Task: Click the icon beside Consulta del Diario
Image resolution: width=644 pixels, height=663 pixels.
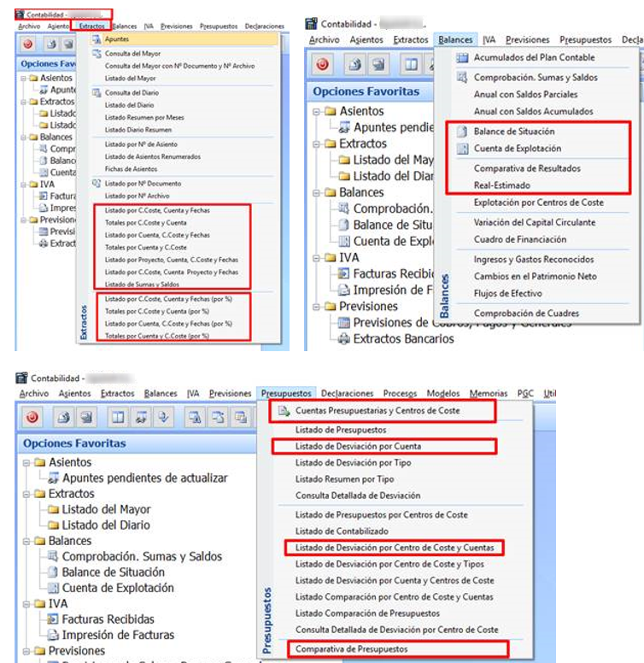Action: (97, 92)
